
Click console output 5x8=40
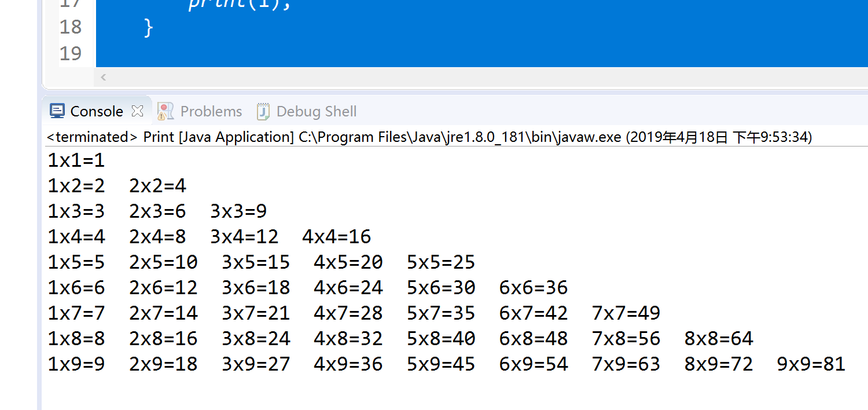pyautogui.click(x=441, y=339)
